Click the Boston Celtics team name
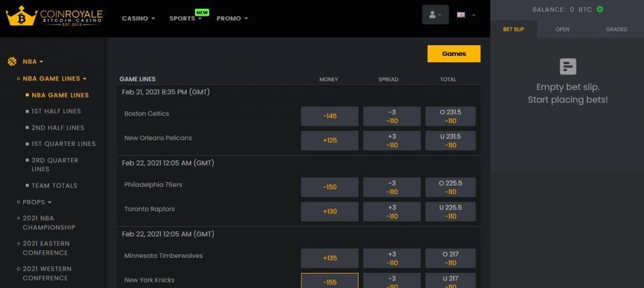Image resolution: width=644 pixels, height=288 pixels. [x=147, y=114]
